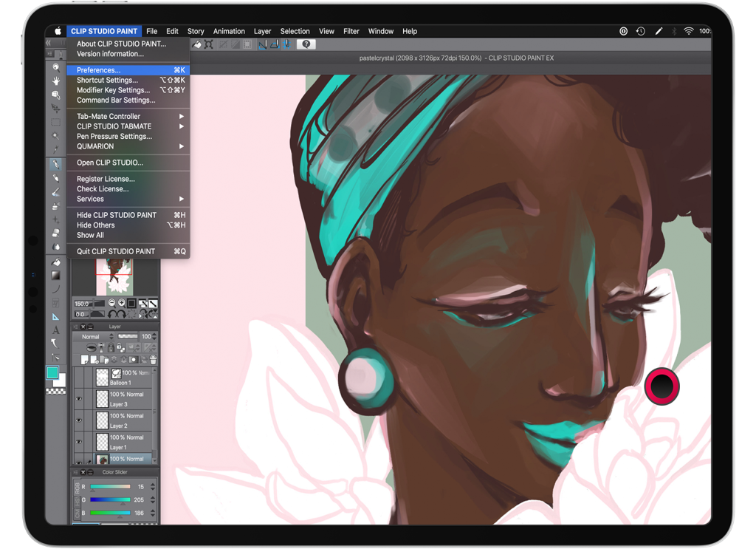The height and width of the screenshot is (549, 756).
Task: Select the Brush tool
Action: pos(56,192)
